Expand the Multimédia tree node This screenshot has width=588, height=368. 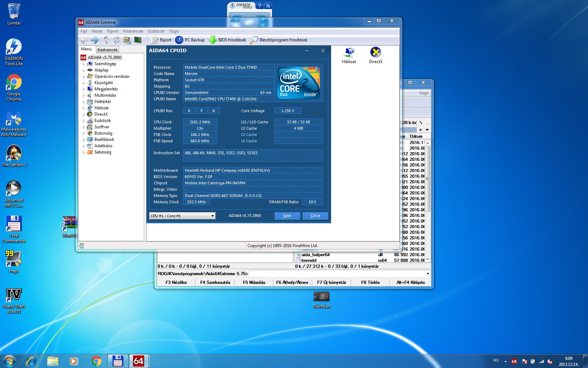84,96
